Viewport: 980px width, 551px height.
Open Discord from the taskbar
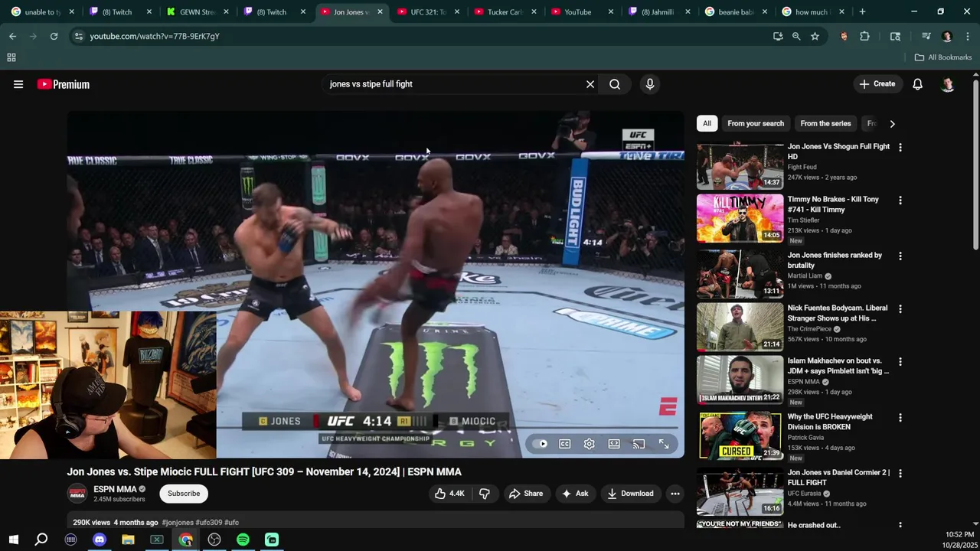click(100, 540)
